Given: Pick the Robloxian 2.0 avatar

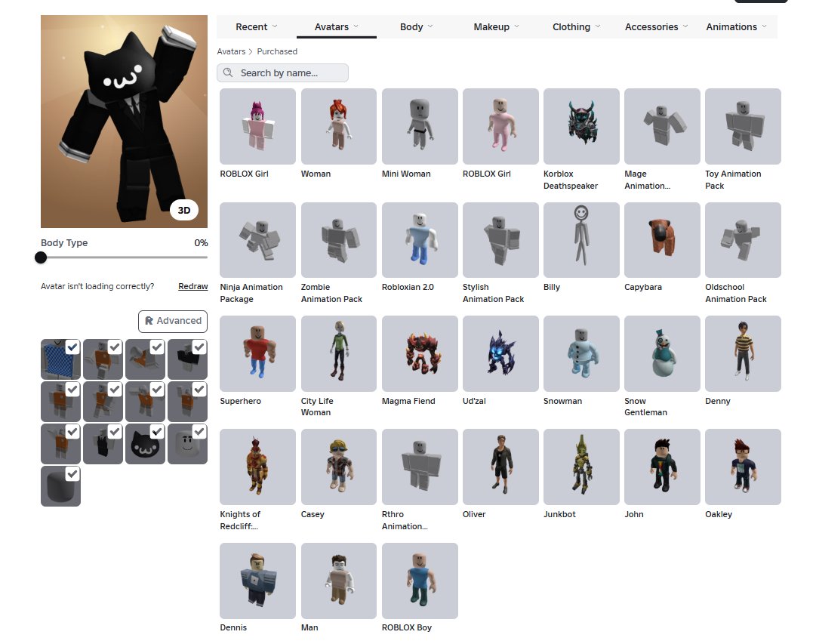Looking at the screenshot, I should point(420,240).
